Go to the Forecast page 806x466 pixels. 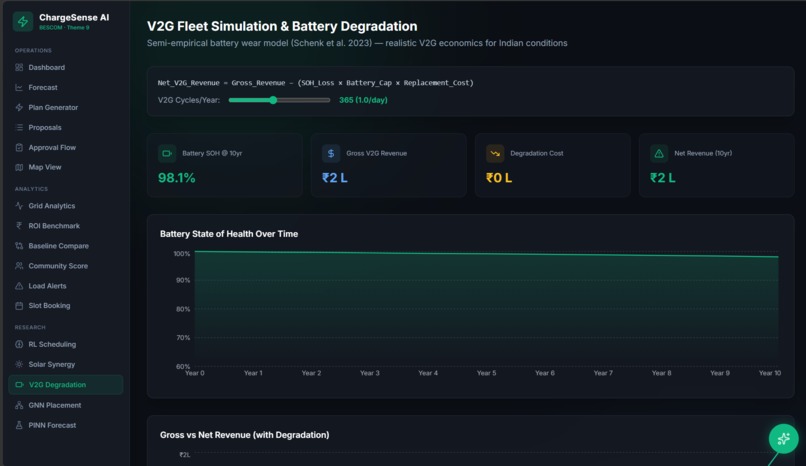click(x=66, y=87)
